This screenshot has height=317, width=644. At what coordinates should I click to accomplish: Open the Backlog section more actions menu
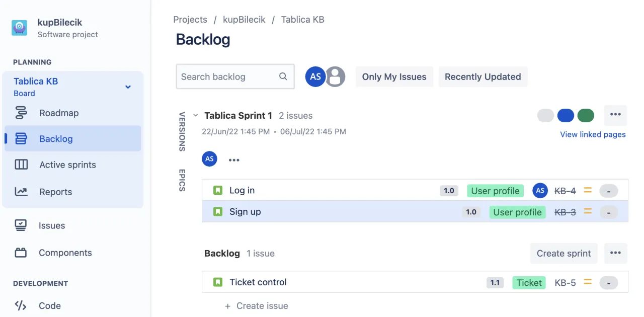click(615, 253)
